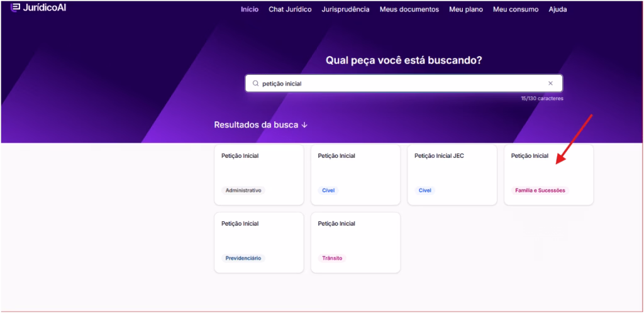Click the Trânsito tag
The image size is (644, 313).
[x=332, y=258]
